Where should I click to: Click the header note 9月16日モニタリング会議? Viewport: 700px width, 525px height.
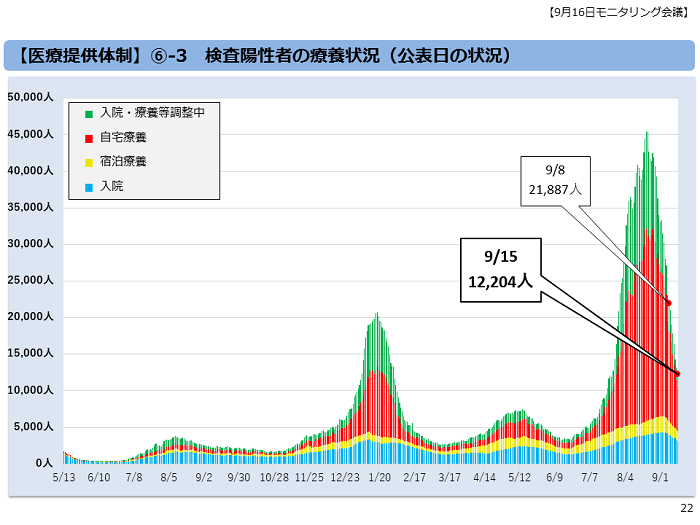(x=619, y=12)
